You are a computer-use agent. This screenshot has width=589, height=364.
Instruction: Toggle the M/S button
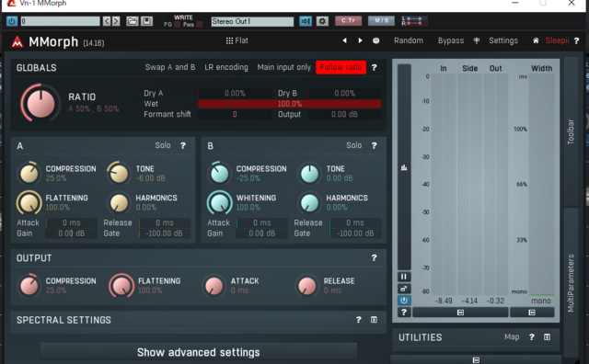pyautogui.click(x=381, y=20)
